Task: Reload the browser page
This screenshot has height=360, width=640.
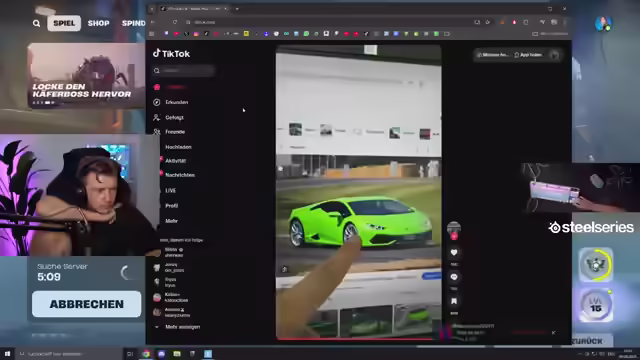Action: tap(175, 22)
